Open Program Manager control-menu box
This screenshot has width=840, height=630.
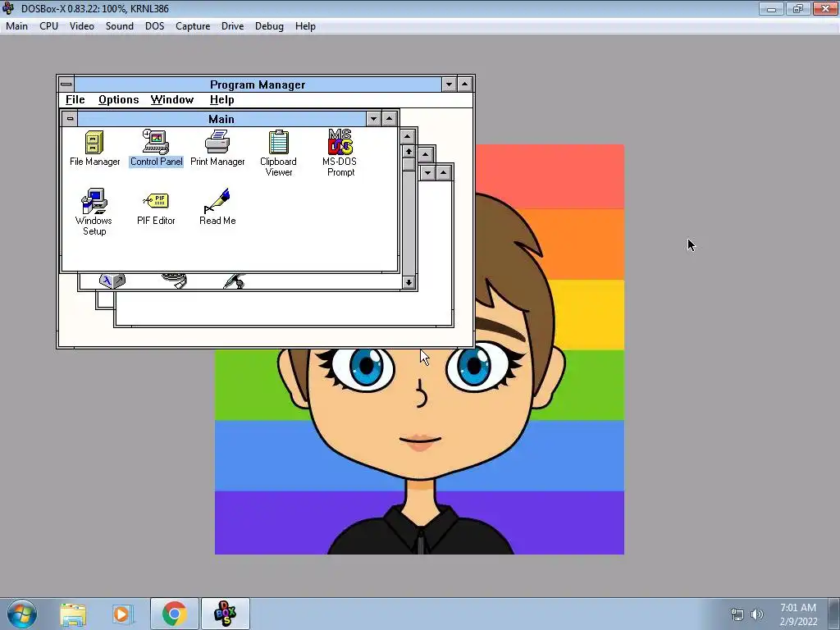click(66, 84)
